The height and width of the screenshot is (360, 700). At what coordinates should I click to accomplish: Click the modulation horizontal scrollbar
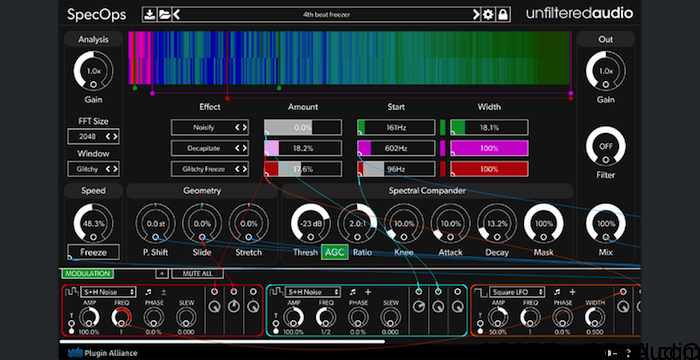pos(222,342)
